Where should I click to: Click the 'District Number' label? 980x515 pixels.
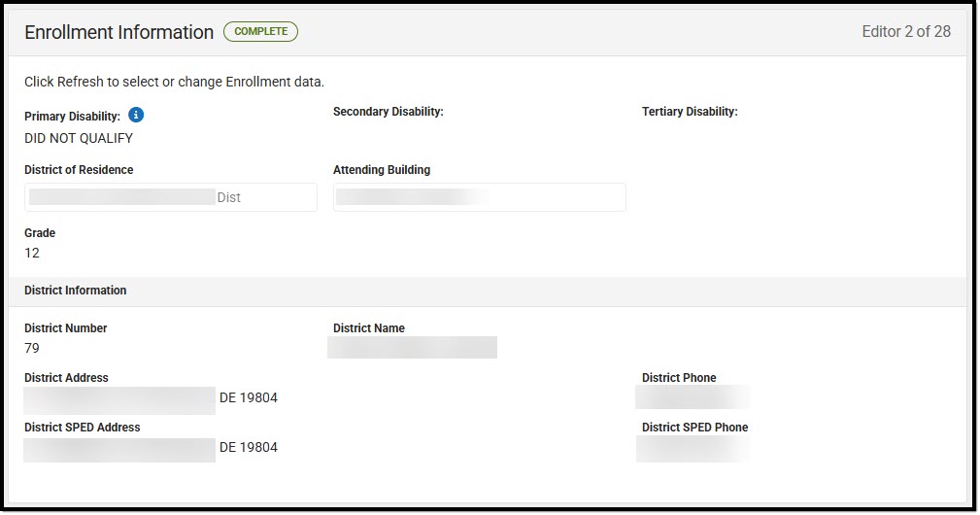[x=66, y=328]
